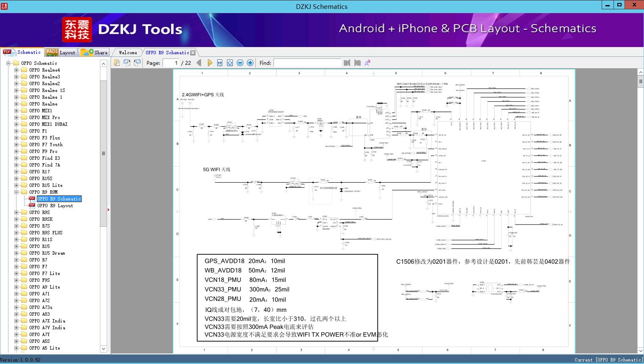This screenshot has width=644, height=364.
Task: Click tree panel scroll down arrow
Action: pos(103,349)
